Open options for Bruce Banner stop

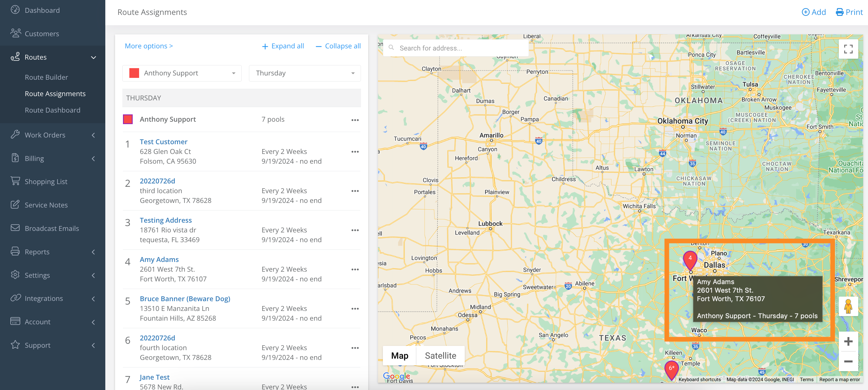tap(355, 308)
